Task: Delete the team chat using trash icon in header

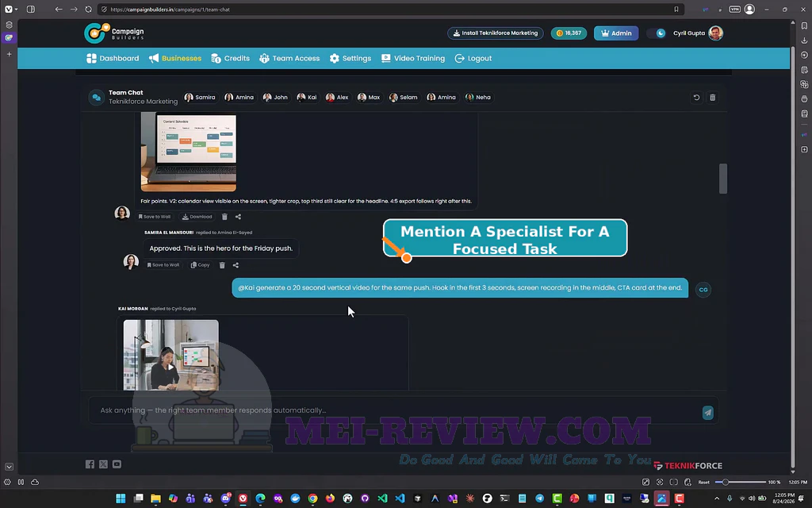Action: pyautogui.click(x=713, y=98)
